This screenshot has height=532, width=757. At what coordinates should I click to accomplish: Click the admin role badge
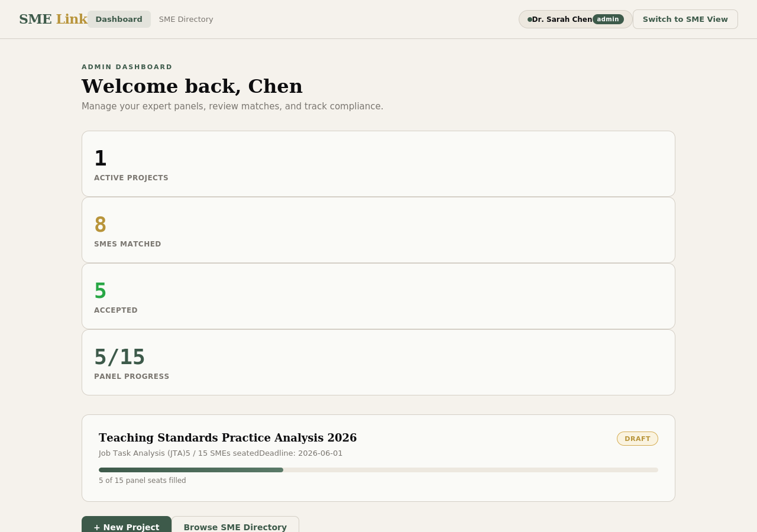608,19
